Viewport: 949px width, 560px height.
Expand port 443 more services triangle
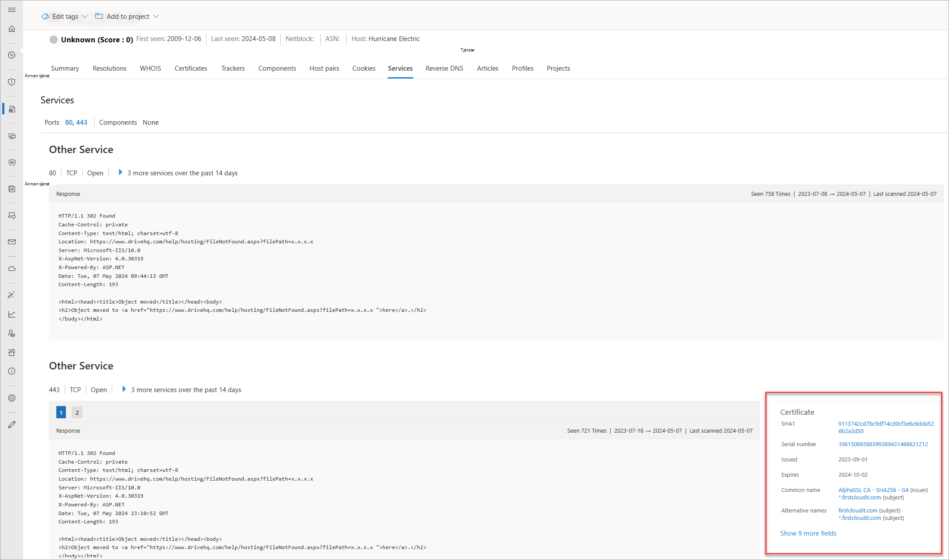(124, 389)
